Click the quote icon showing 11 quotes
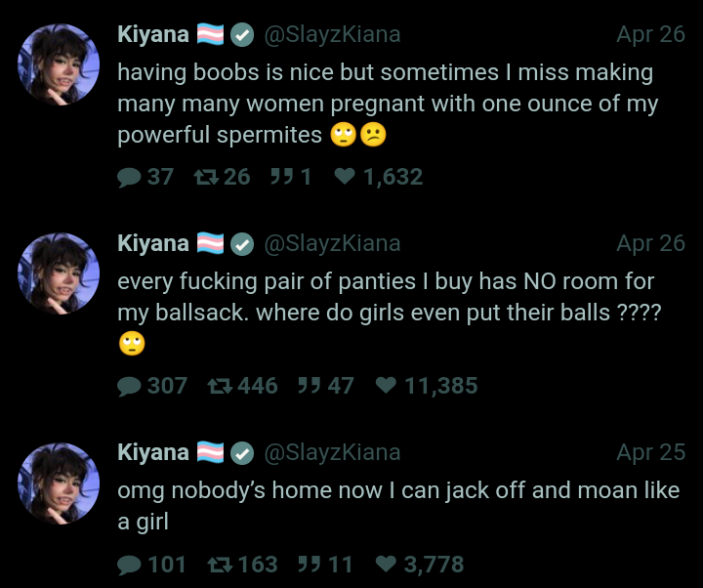The width and height of the screenshot is (703, 588). (x=309, y=565)
